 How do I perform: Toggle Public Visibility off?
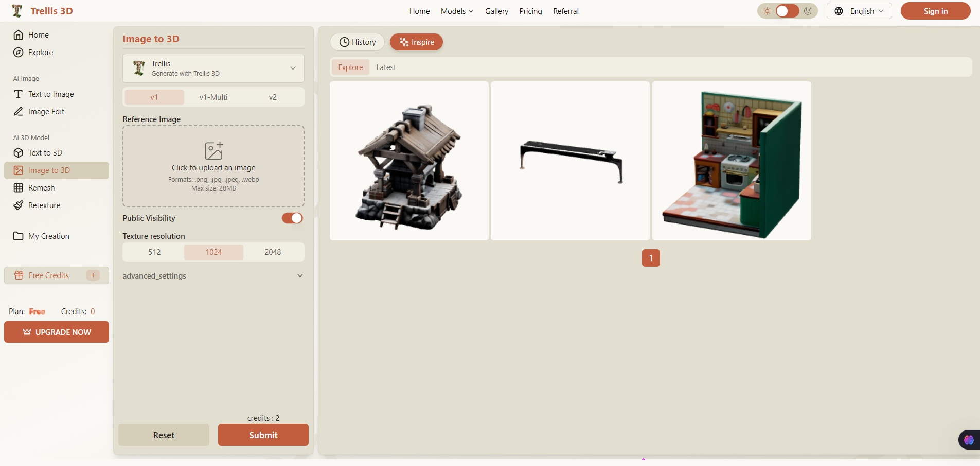292,218
